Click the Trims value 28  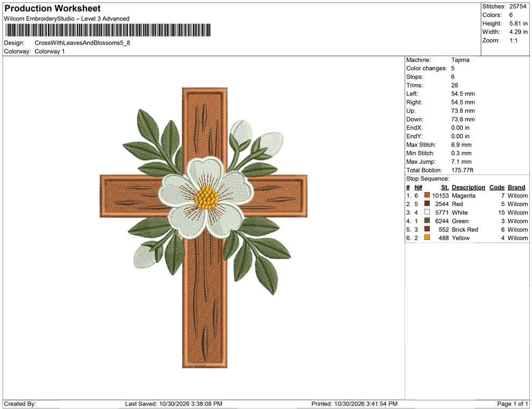455,85
